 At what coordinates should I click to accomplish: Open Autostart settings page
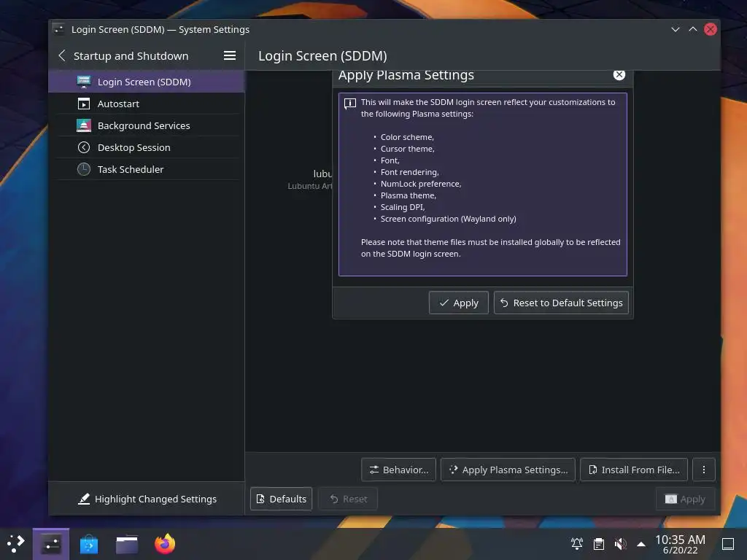tap(147, 104)
